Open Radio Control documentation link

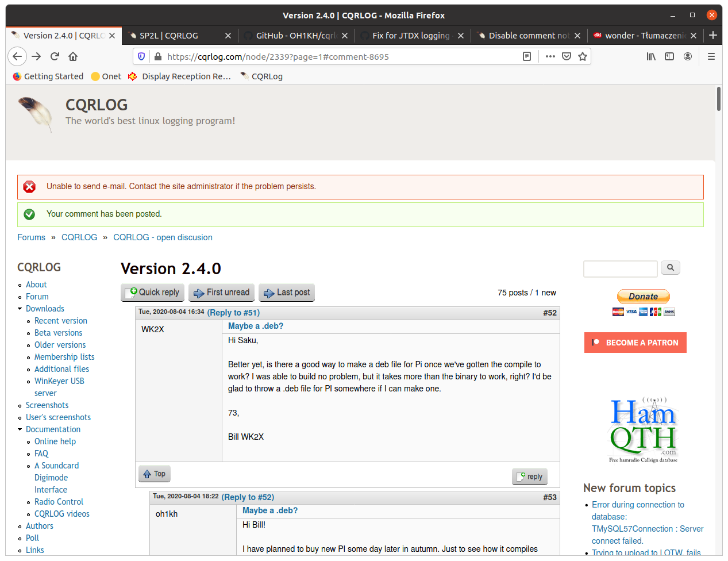tap(59, 502)
